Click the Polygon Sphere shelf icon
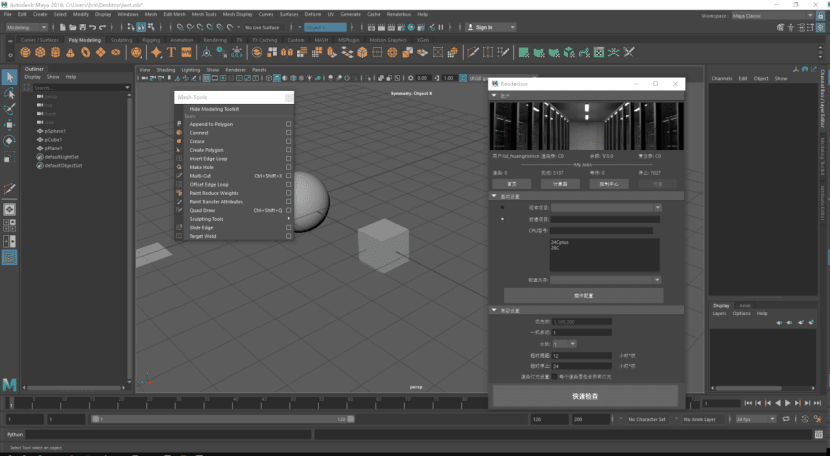The image size is (830, 456). click(x=25, y=52)
